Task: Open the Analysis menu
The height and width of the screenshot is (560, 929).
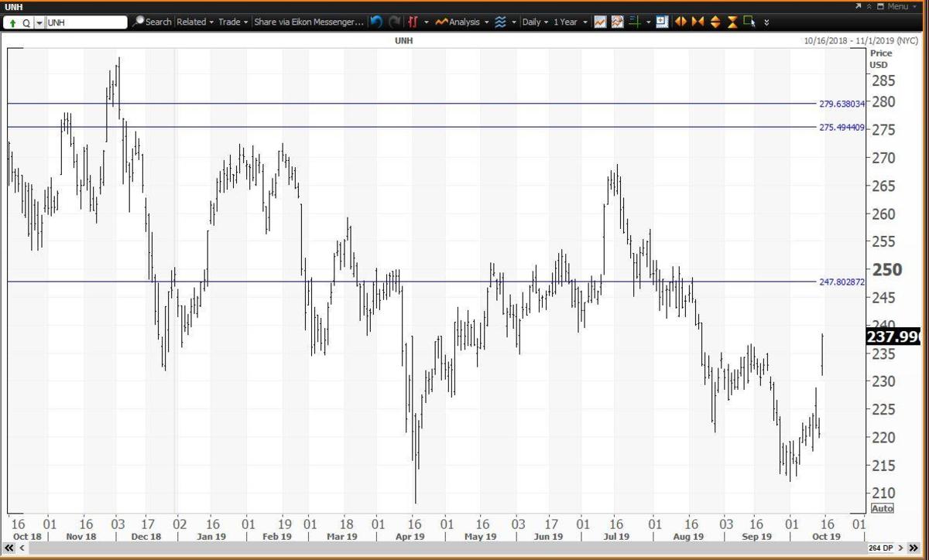Action: 461,22
